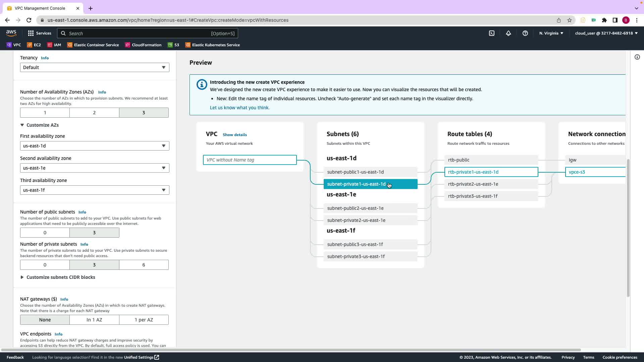Viewport: 644px width, 362px height.
Task: Open the Services grid menu
Action: pos(40,33)
